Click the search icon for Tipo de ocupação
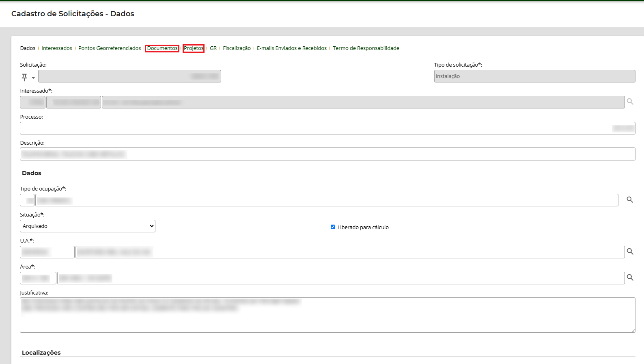 [x=630, y=200]
